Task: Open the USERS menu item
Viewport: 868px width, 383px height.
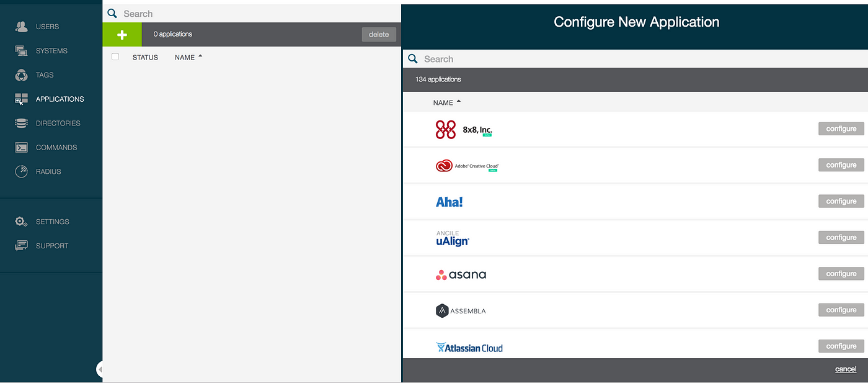Action: point(47,27)
